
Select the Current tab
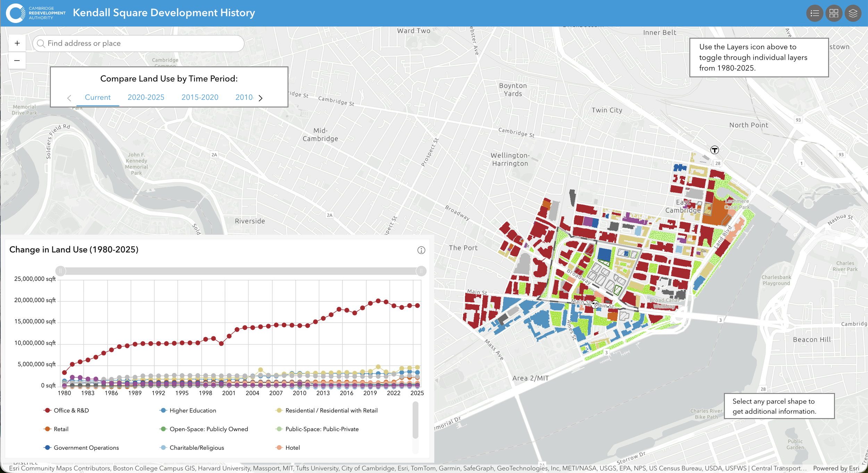(x=98, y=98)
